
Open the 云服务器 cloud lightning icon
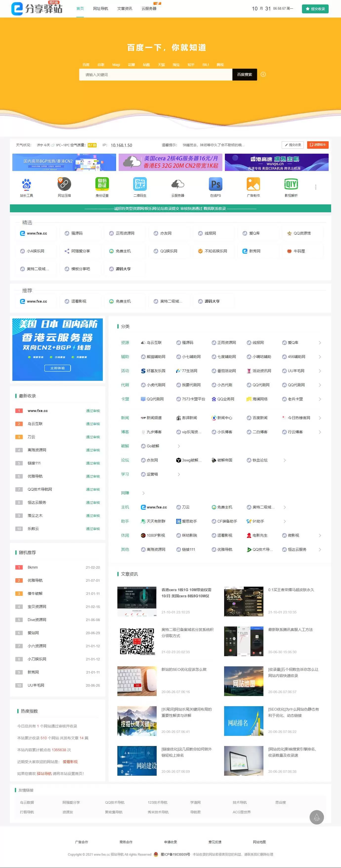[178, 184]
